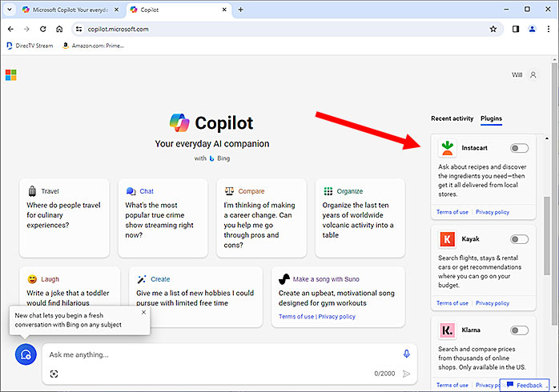This screenshot has height=392, width=559.
Task: Open Instacart Terms of use link
Action: pos(452,212)
